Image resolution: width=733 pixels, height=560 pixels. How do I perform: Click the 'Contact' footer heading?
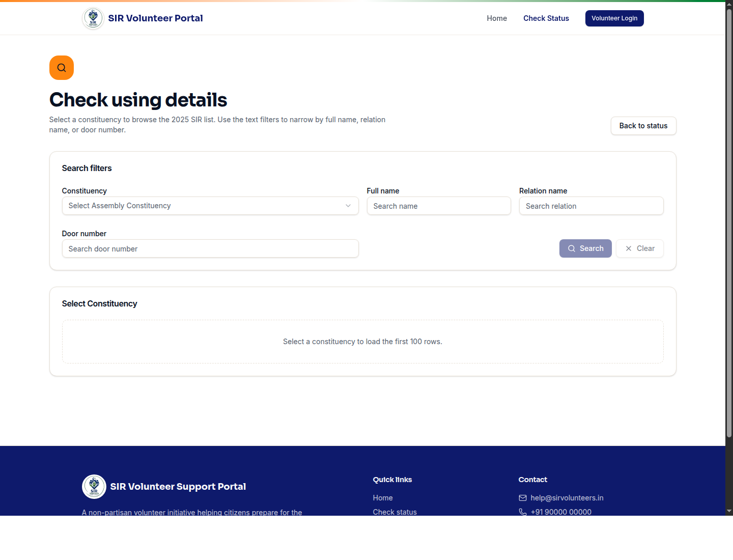532,480
